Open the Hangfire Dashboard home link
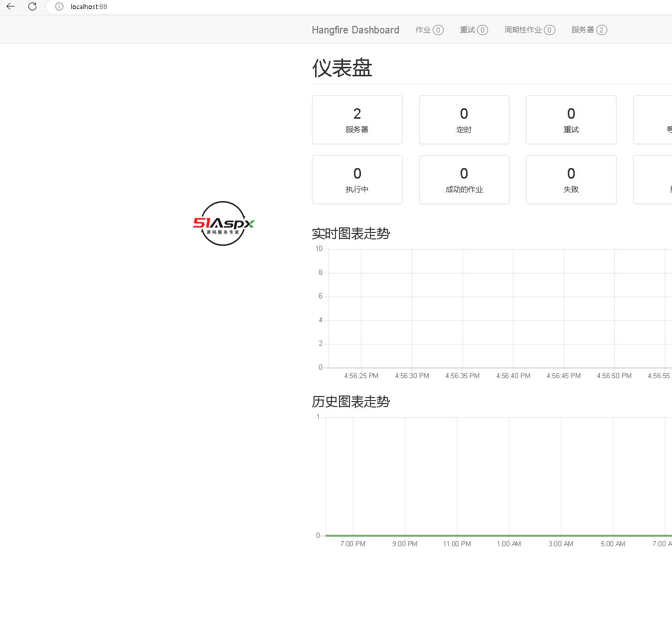Screen dimensions: 672x619 pos(355,30)
